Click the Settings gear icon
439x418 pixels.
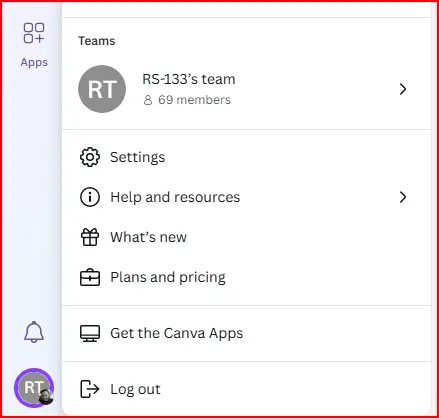(x=90, y=157)
